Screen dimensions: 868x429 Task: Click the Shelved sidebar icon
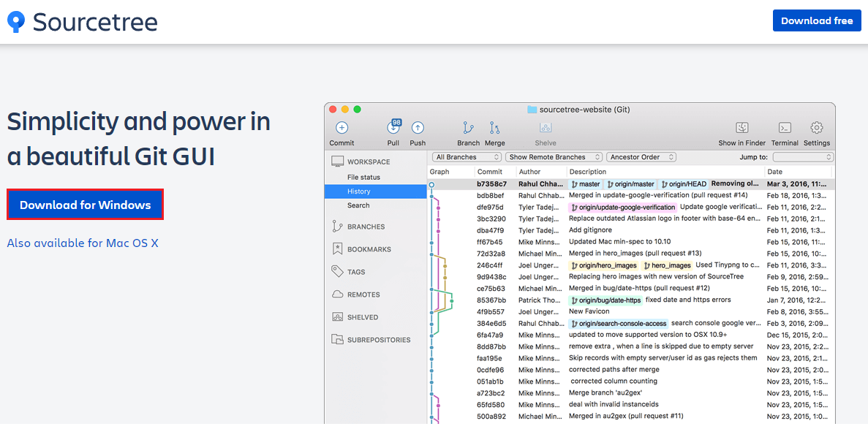click(337, 317)
